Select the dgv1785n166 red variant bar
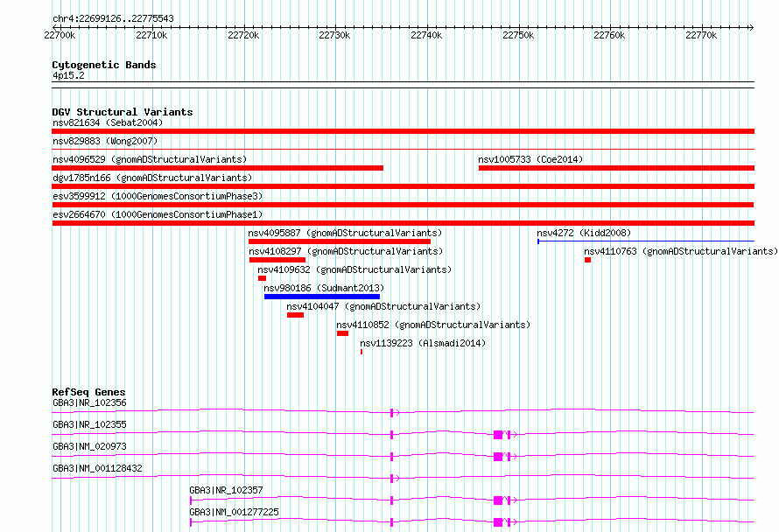The width and height of the screenshot is (779, 532). pyautogui.click(x=403, y=186)
